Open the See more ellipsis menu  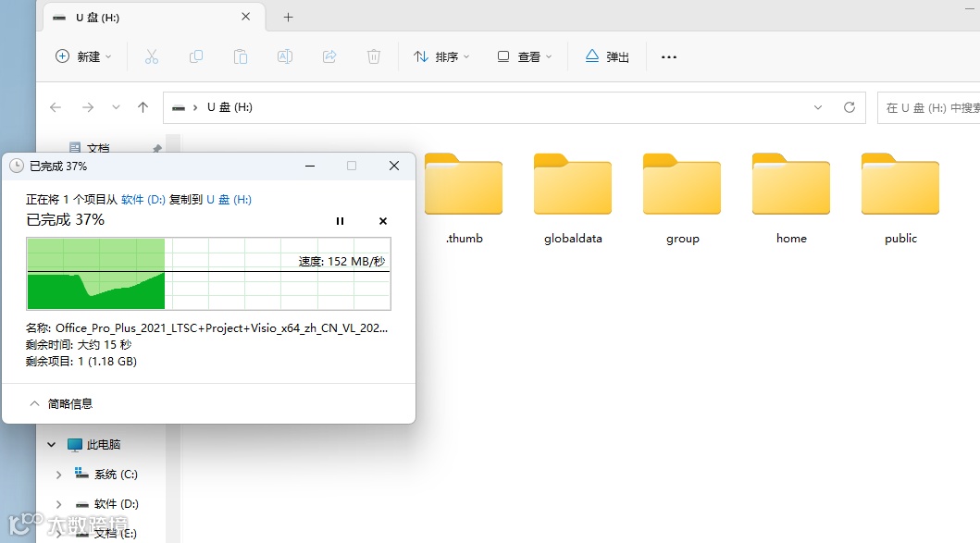pyautogui.click(x=669, y=56)
